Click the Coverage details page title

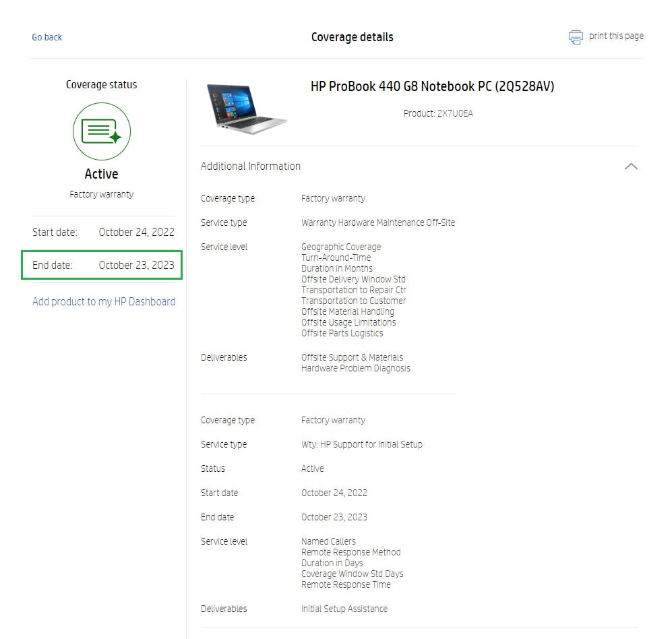point(353,37)
